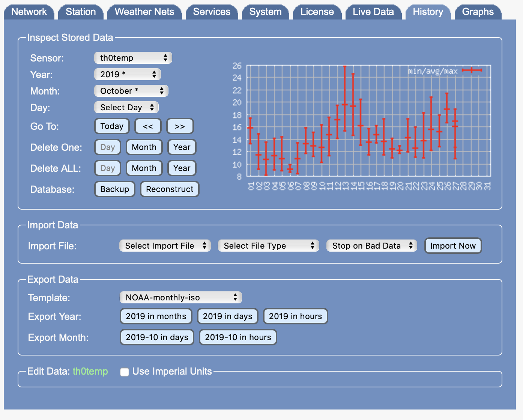This screenshot has height=420, width=523.
Task: Choose a file in Select Import File
Action: pyautogui.click(x=165, y=246)
